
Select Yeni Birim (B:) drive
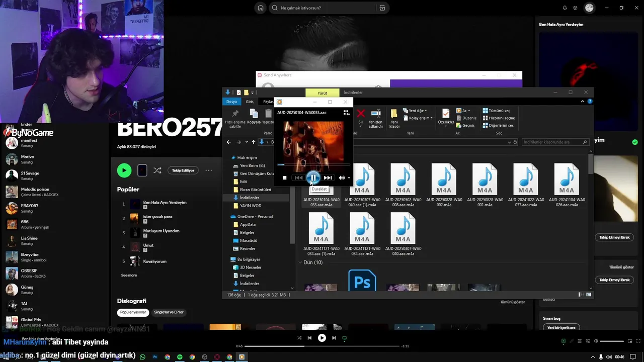tap(249, 165)
